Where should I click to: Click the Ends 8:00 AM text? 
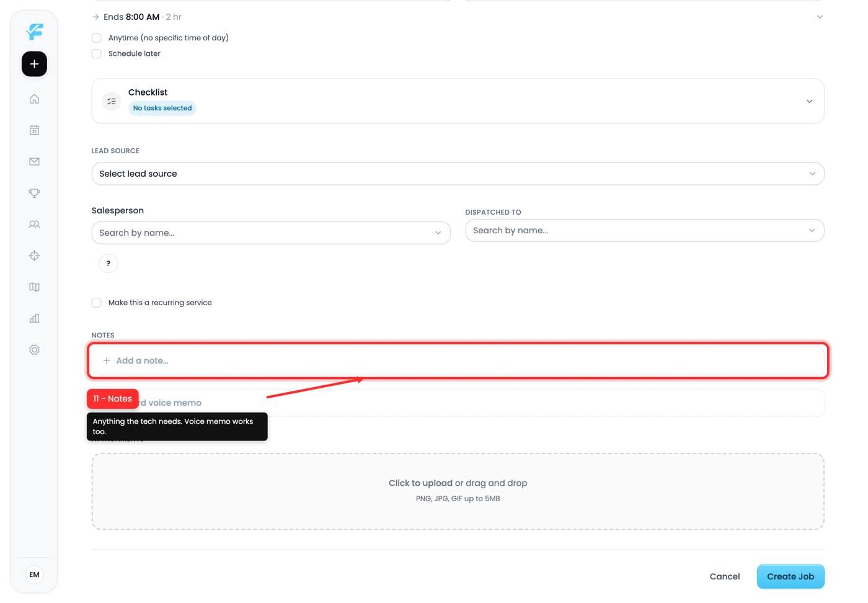click(131, 17)
